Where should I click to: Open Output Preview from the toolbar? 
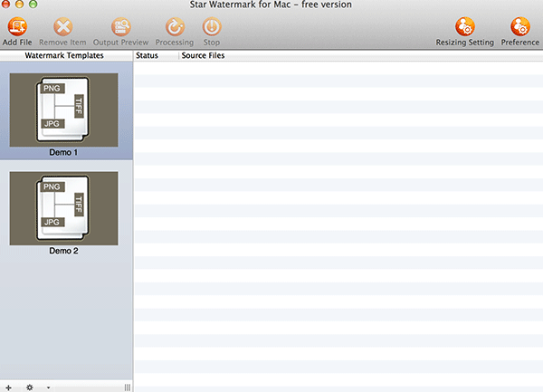point(119,28)
